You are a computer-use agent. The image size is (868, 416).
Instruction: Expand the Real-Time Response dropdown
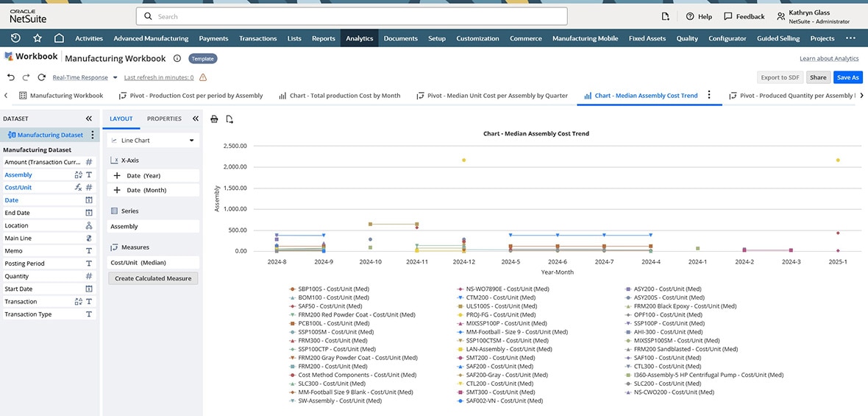pyautogui.click(x=115, y=77)
